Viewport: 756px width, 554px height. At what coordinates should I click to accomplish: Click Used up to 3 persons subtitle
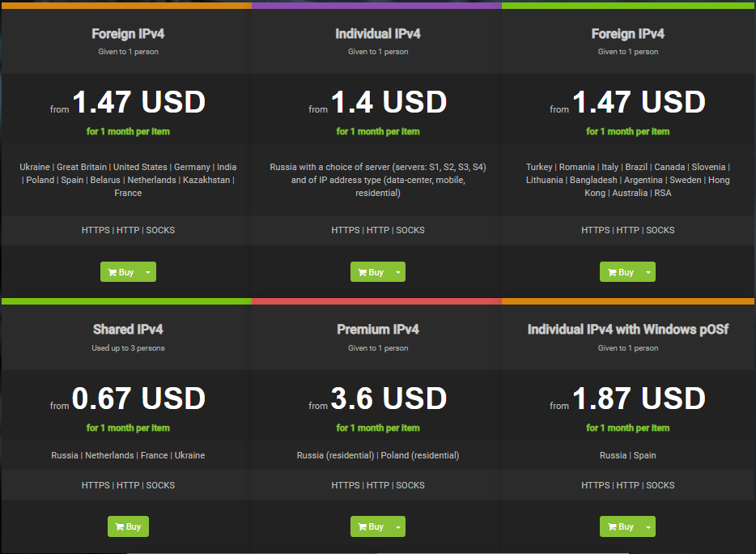pyautogui.click(x=128, y=348)
